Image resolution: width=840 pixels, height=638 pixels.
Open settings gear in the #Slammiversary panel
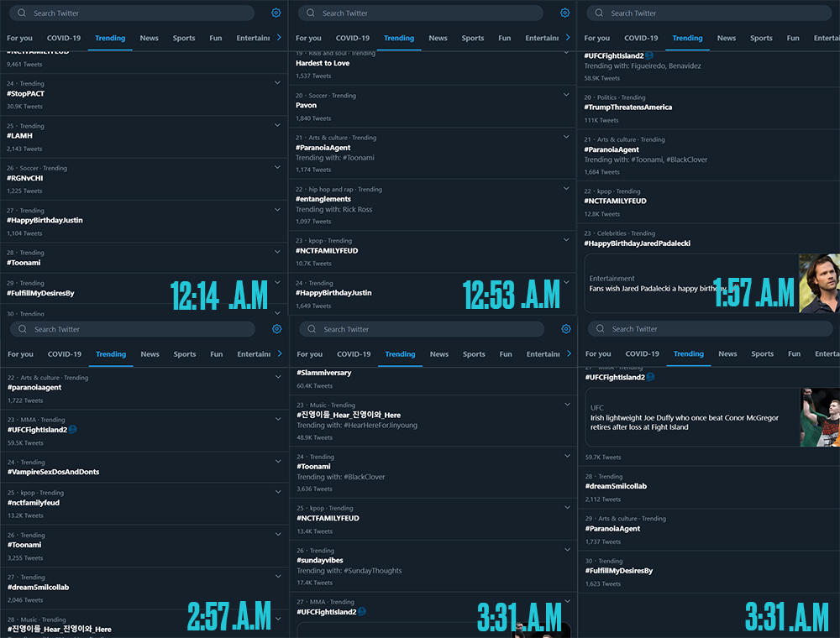tap(565, 328)
